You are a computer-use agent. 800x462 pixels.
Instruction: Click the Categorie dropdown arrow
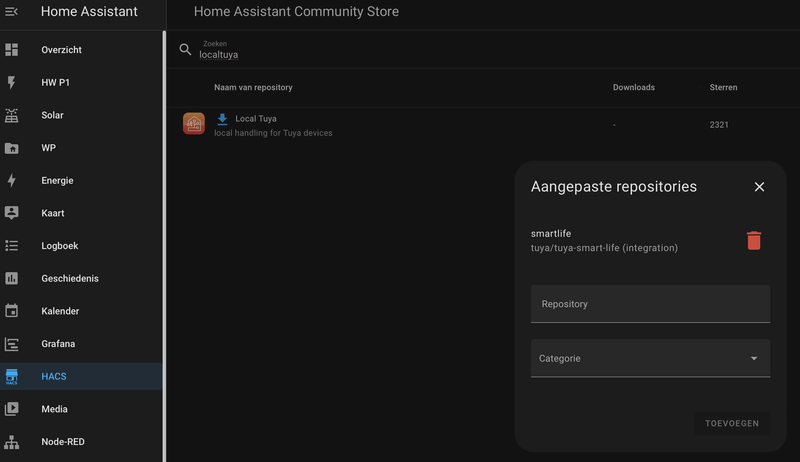coord(754,358)
